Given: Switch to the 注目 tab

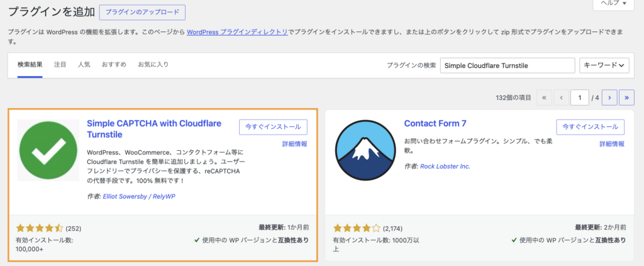Looking at the screenshot, I should pos(60,65).
